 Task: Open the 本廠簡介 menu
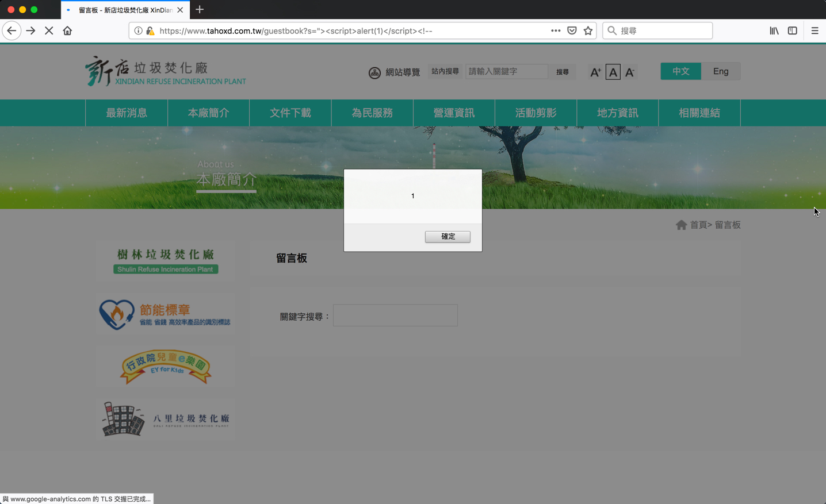click(x=208, y=113)
